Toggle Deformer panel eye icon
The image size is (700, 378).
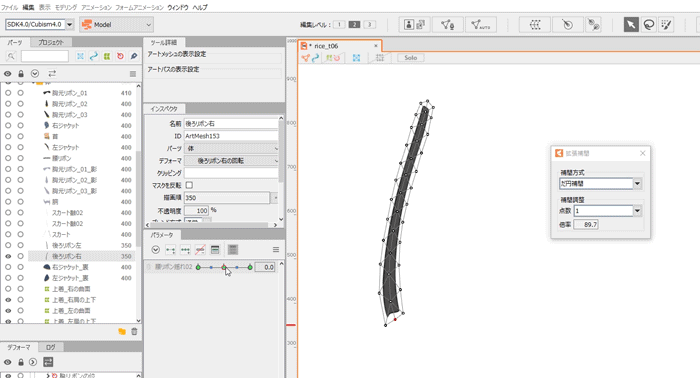(x=8, y=362)
